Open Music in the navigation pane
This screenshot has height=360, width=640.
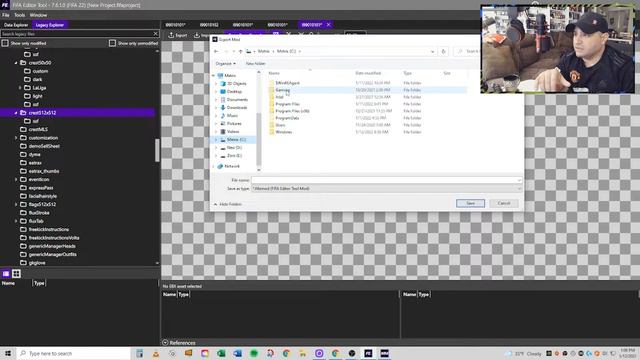[x=232, y=116]
